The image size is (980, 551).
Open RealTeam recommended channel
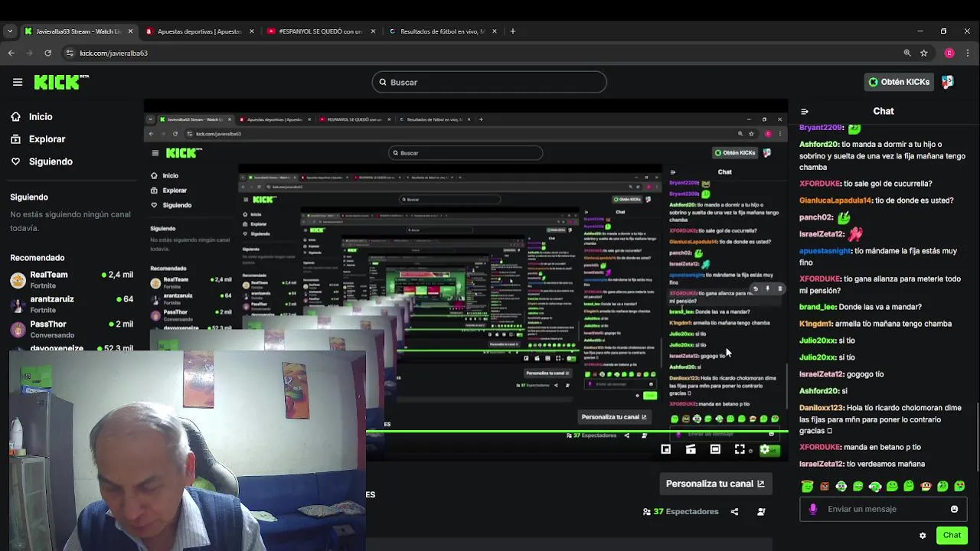(72, 279)
